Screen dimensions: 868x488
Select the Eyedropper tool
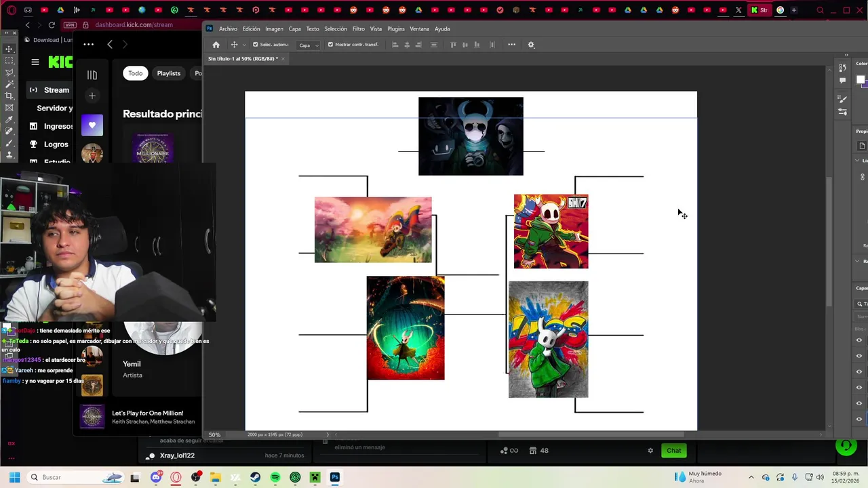(9, 119)
